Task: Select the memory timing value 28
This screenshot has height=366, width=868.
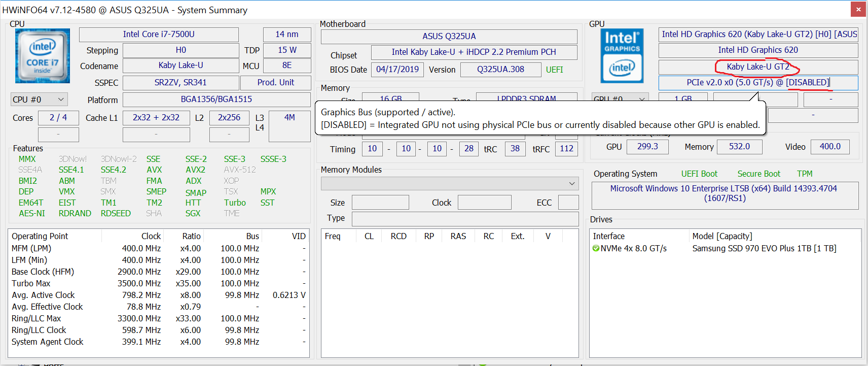Action: pos(469,149)
